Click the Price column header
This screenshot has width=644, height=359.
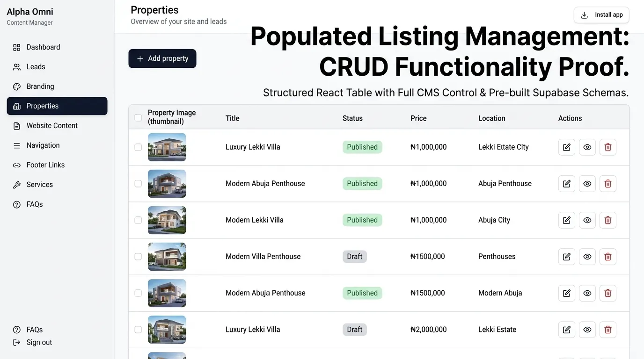coord(418,118)
